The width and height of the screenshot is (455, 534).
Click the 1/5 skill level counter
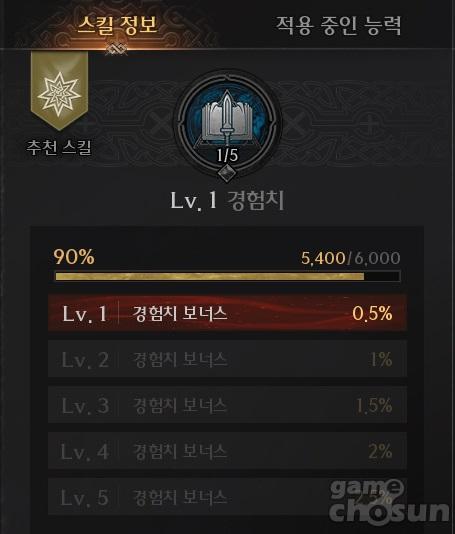pos(227,155)
